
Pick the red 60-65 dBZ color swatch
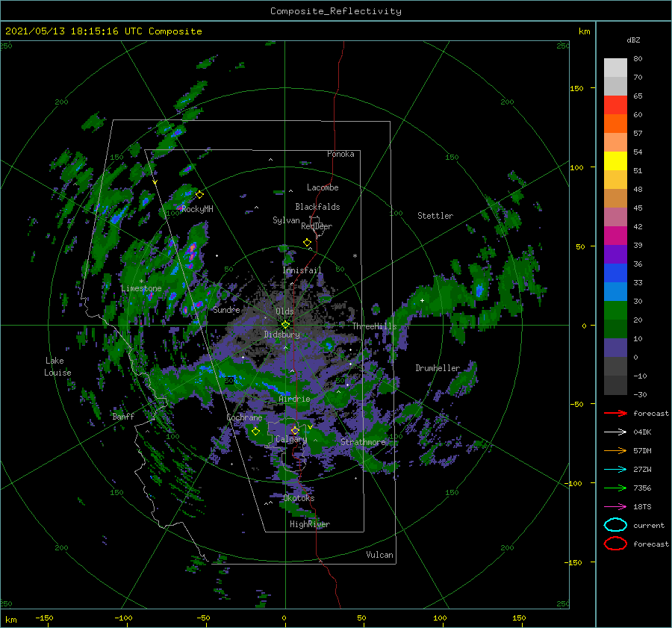click(x=615, y=105)
